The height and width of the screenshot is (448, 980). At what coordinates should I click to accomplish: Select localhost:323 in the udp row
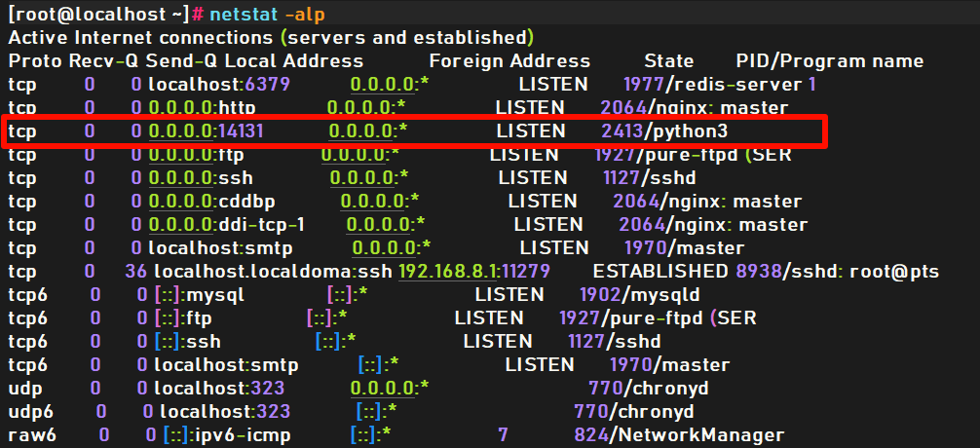219,389
